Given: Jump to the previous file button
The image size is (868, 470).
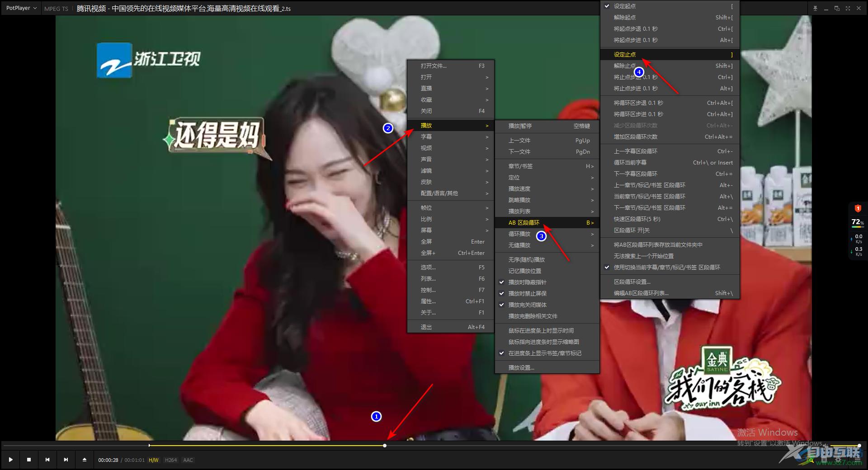Looking at the screenshot, I should 47,460.
